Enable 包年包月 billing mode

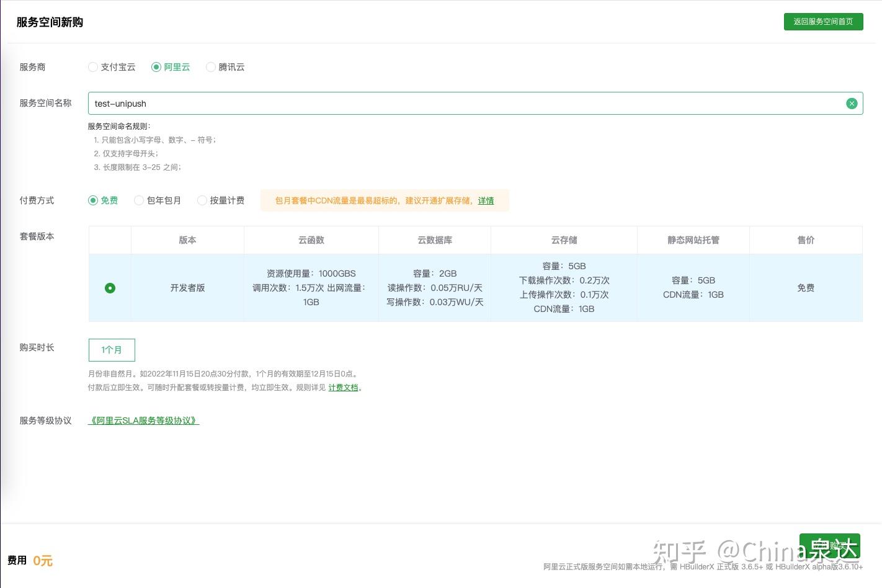point(139,200)
